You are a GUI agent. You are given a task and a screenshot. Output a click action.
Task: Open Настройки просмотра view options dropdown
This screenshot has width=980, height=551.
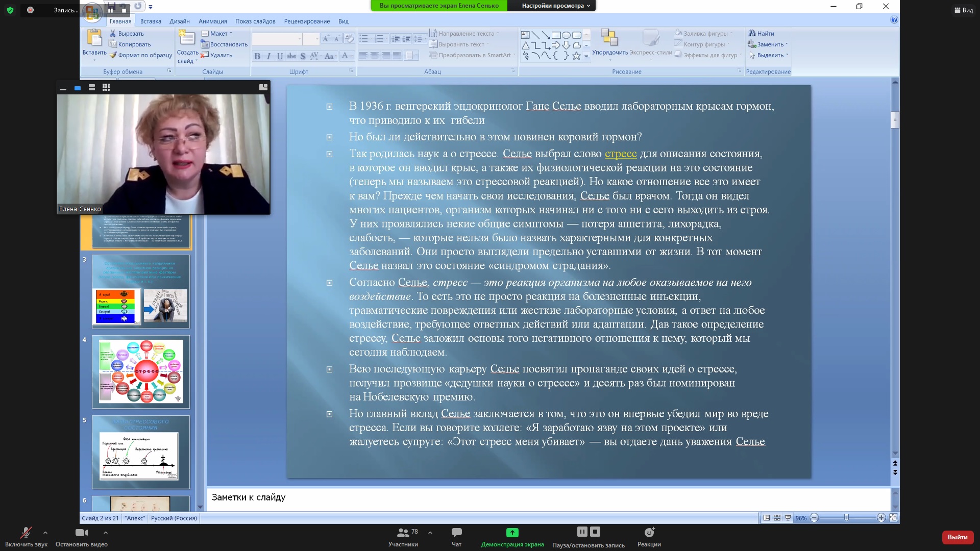(555, 6)
